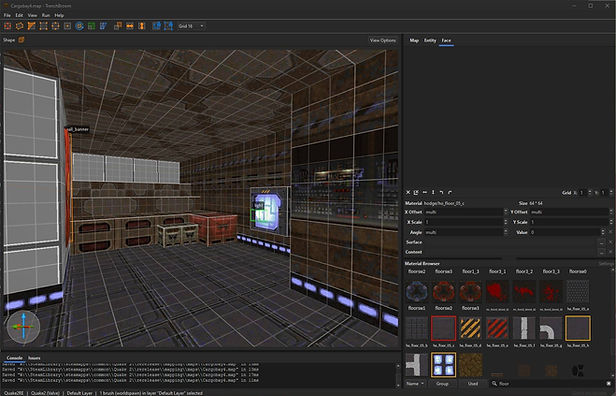Open the Edit menu
The width and height of the screenshot is (616, 396).
(x=19, y=15)
